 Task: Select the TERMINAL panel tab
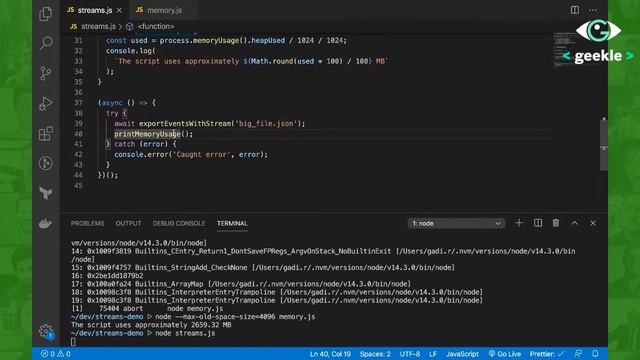pos(232,223)
